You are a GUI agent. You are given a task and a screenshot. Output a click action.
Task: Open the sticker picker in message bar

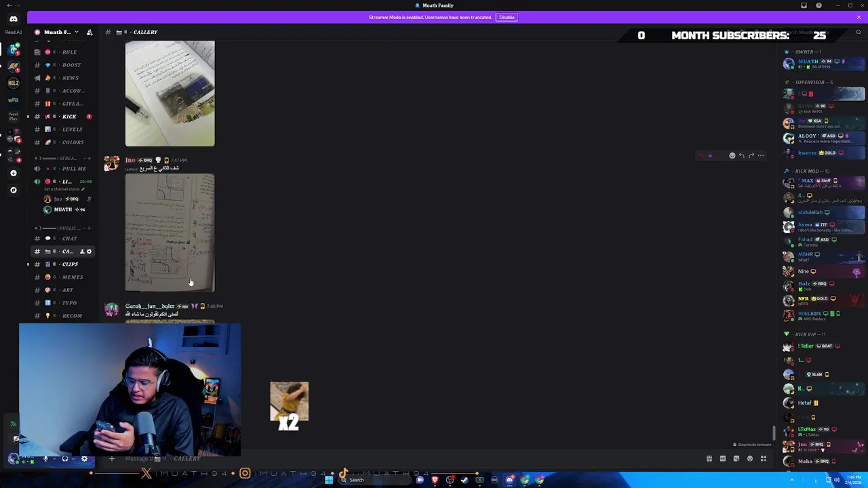click(x=736, y=459)
